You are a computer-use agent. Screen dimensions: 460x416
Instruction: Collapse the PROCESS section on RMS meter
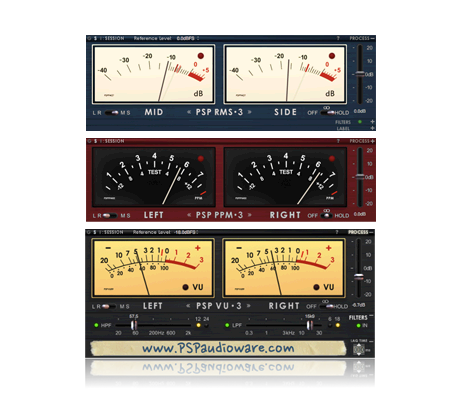coord(372,38)
